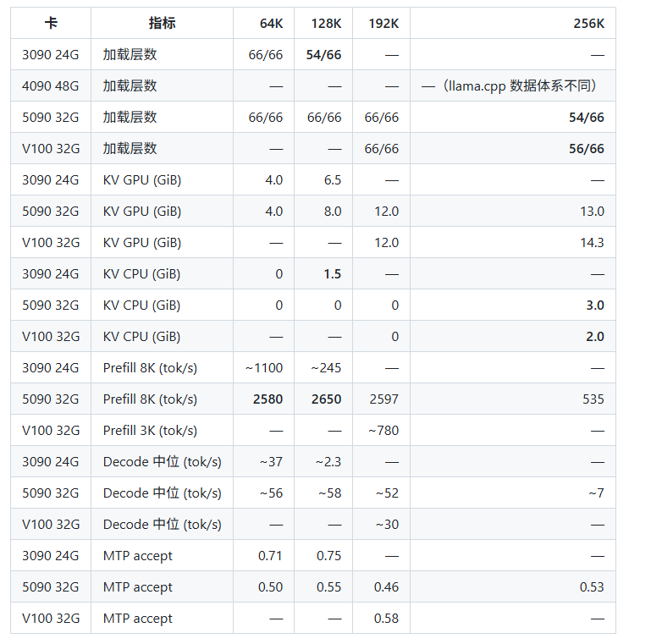Click the ~245 prefill value
This screenshot has height=644, width=651.
click(x=326, y=368)
